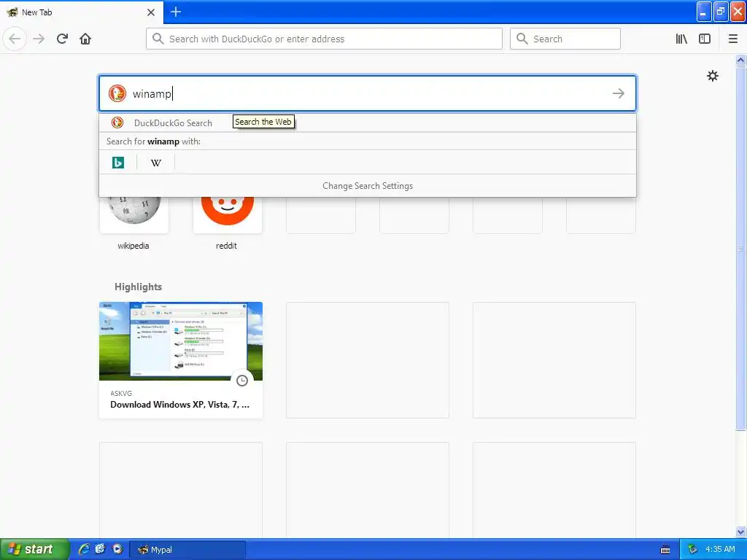Viewport: 747px width, 560px height.
Task: Focus the toolbar Search field
Action: tap(565, 39)
